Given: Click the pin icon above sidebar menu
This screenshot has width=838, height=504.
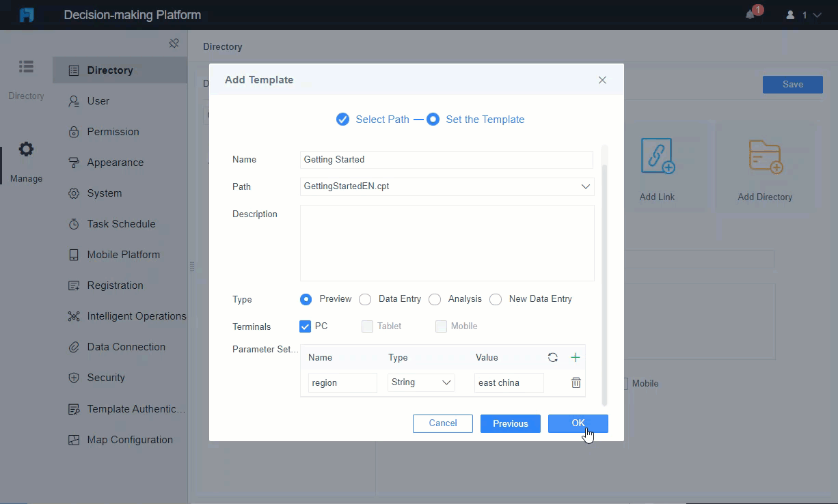Looking at the screenshot, I should point(174,44).
